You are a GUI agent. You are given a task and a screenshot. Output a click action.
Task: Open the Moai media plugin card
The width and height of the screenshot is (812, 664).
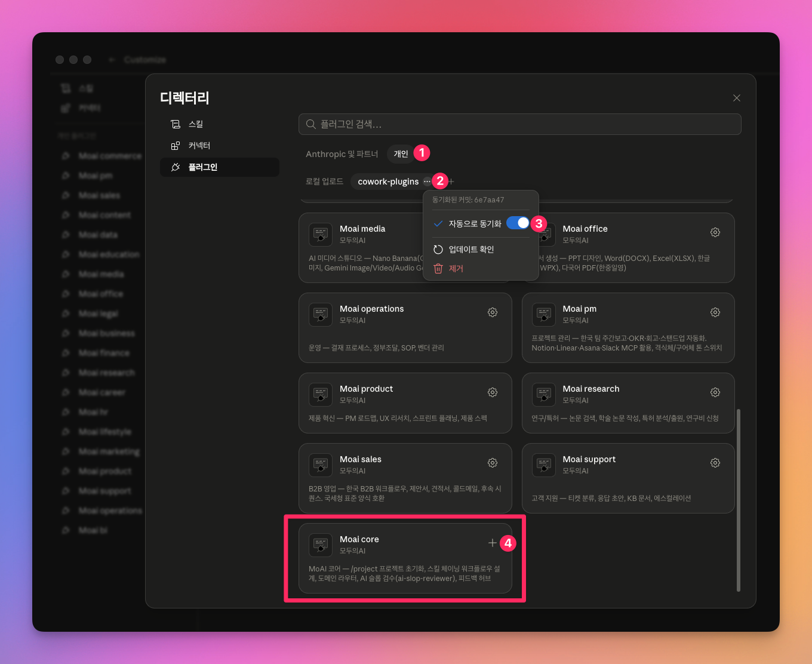[405, 248]
